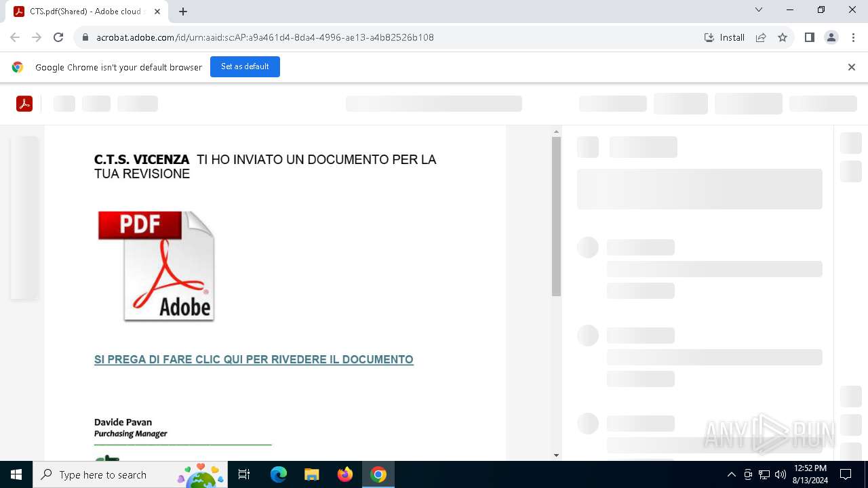Select the CTS.pdf(Shared) Adobe cloud tab
Image resolution: width=868 pixels, height=488 pixels.
(88, 12)
